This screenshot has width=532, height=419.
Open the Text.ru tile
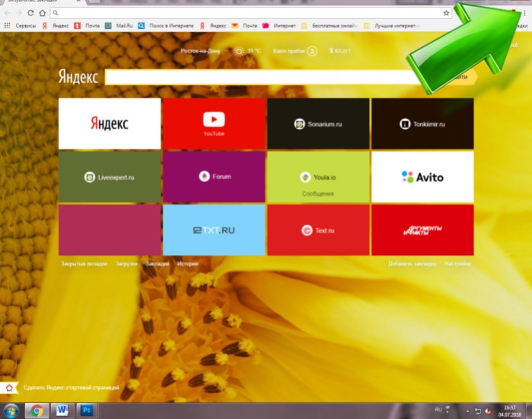pos(318,230)
